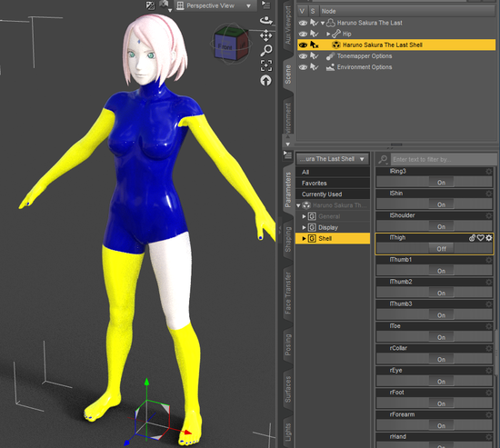Open the Perspective View camera dropdown
Viewport: 500px width, 448px height.
point(215,5)
